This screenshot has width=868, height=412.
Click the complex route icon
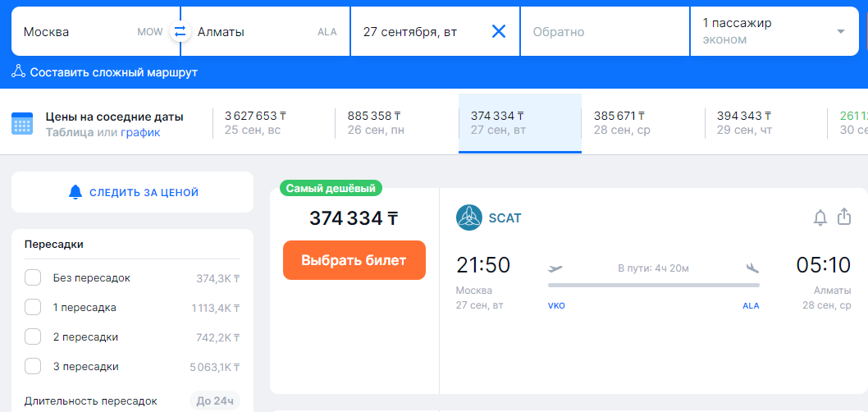pyautogui.click(x=19, y=72)
